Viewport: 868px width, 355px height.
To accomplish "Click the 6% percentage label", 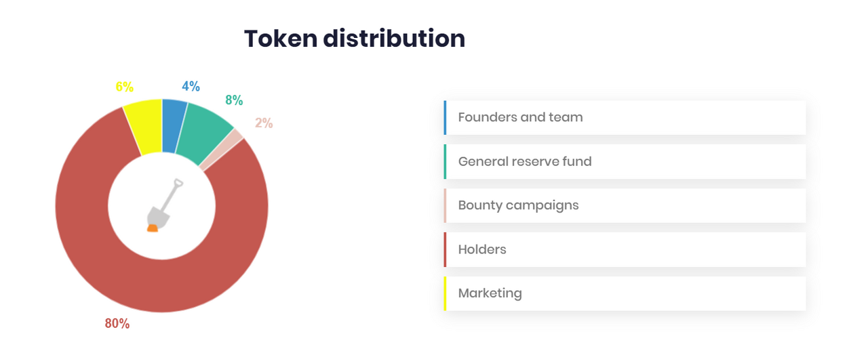I will pos(124,87).
